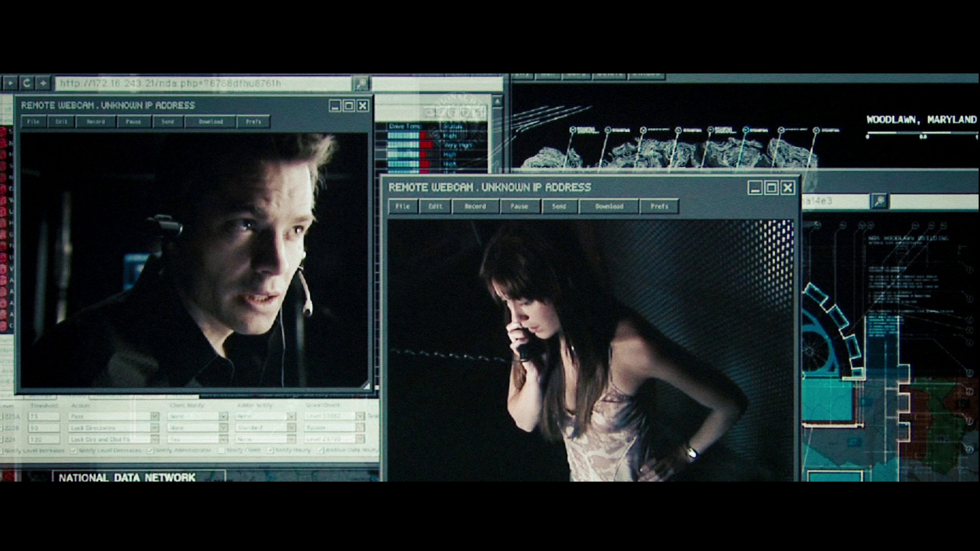This screenshot has height=551, width=980.
Task: Open Prefs in the woman's webcam window
Action: coord(659,206)
